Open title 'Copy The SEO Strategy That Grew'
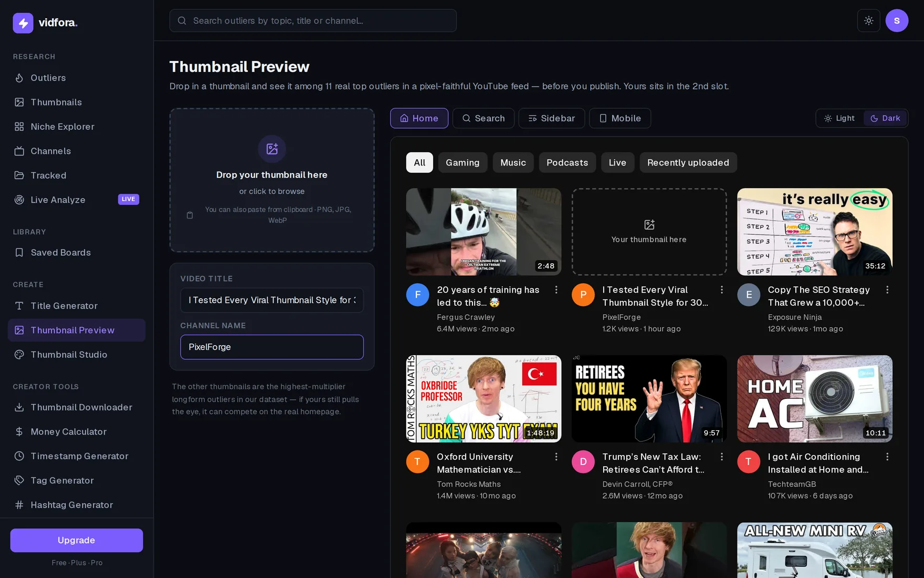This screenshot has height=578, width=924. pyautogui.click(x=819, y=296)
